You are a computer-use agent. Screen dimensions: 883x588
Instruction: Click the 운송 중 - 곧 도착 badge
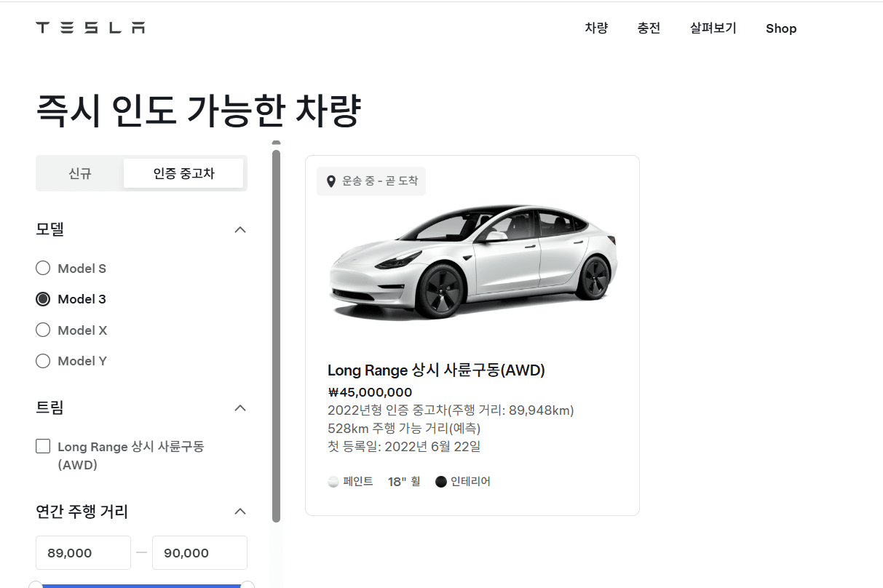pyautogui.click(x=371, y=181)
